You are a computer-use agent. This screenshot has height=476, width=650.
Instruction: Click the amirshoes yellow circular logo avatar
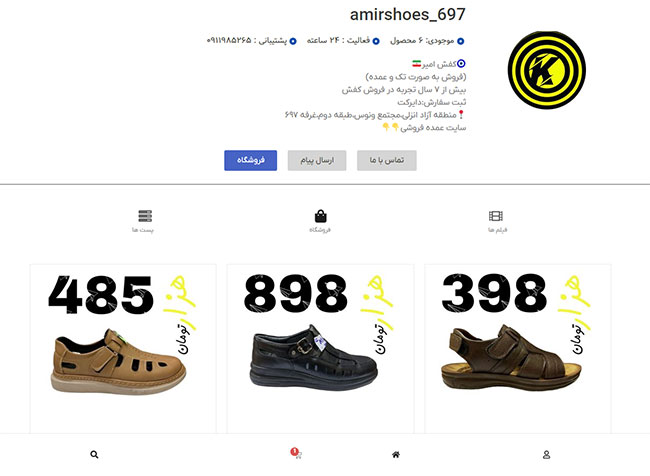[x=546, y=70]
